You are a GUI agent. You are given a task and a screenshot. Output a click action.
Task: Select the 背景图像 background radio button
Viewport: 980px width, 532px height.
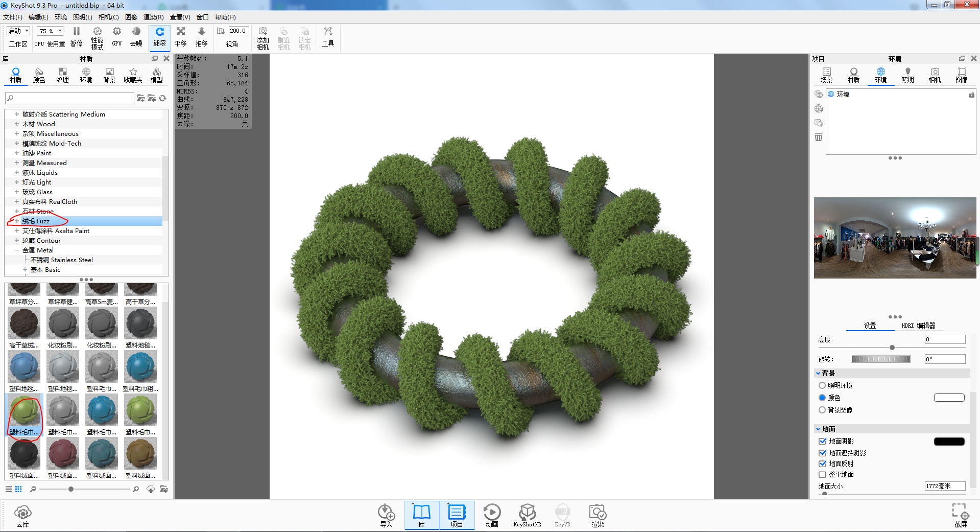tap(822, 410)
